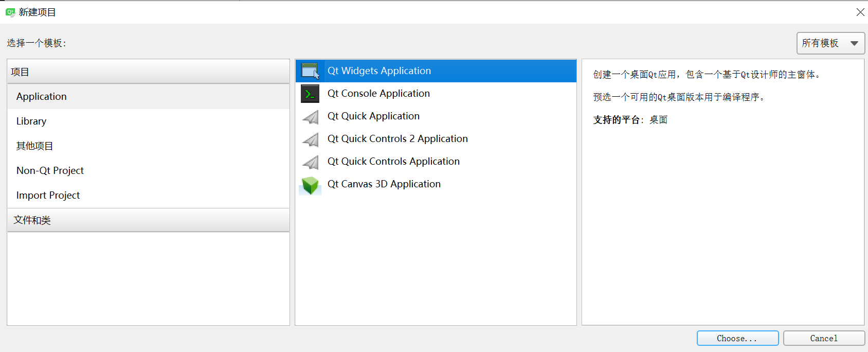Close the 新建项目 dialog window
The width and height of the screenshot is (868, 352).
[x=860, y=12]
